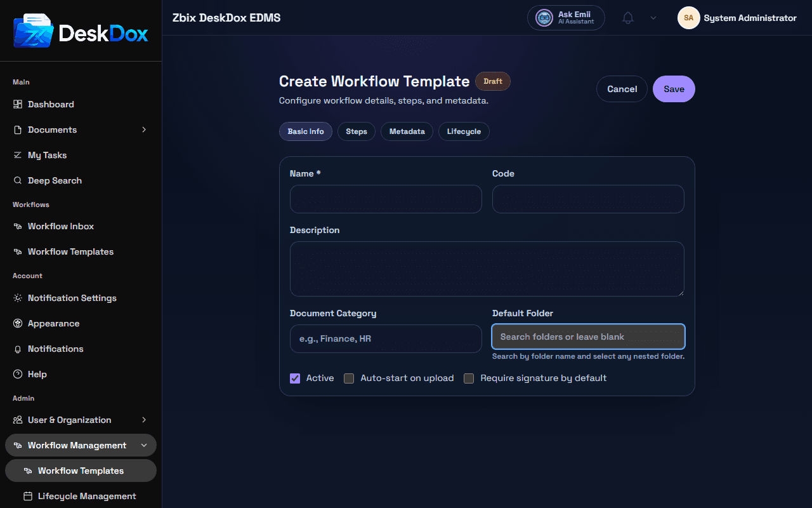
Task: Click Zbix DeskDox EDMS title
Action: click(x=226, y=18)
